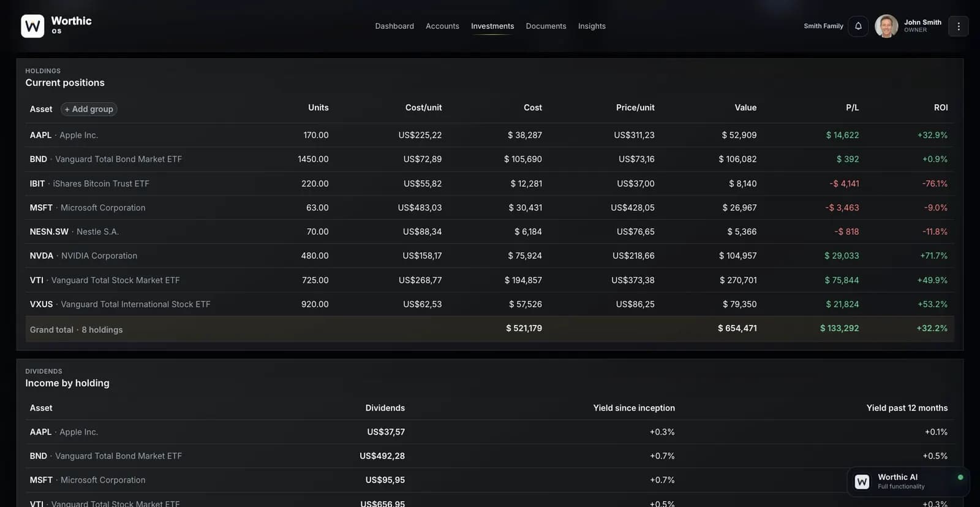Click AAPL dividends US$37,57
The width and height of the screenshot is (980, 507).
point(386,432)
